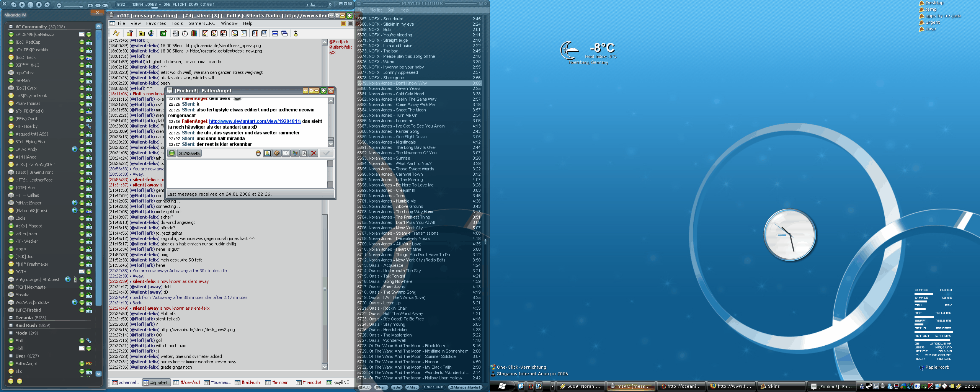980x392 pixels.
Task: Toggle the Winamp media library (ML) button
Action: tap(105, 5)
